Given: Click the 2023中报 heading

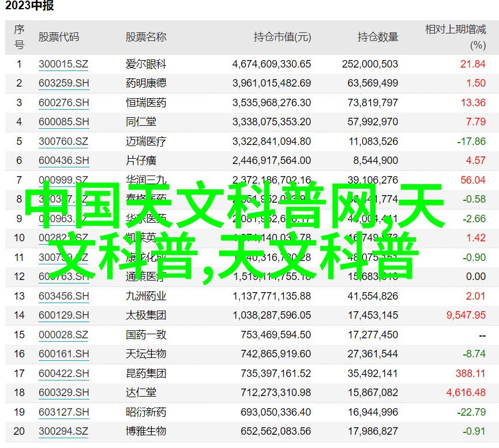Looking at the screenshot, I should click(29, 5).
